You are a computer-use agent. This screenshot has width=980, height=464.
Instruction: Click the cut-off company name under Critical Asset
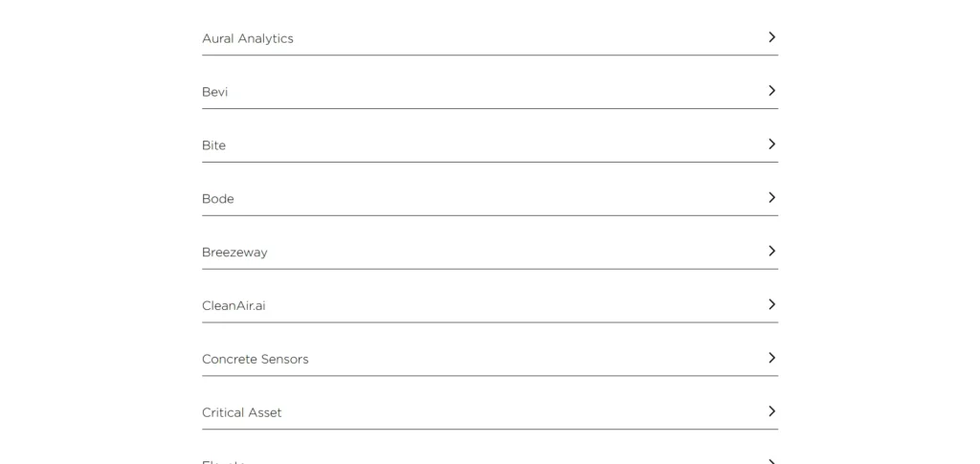pos(223,462)
